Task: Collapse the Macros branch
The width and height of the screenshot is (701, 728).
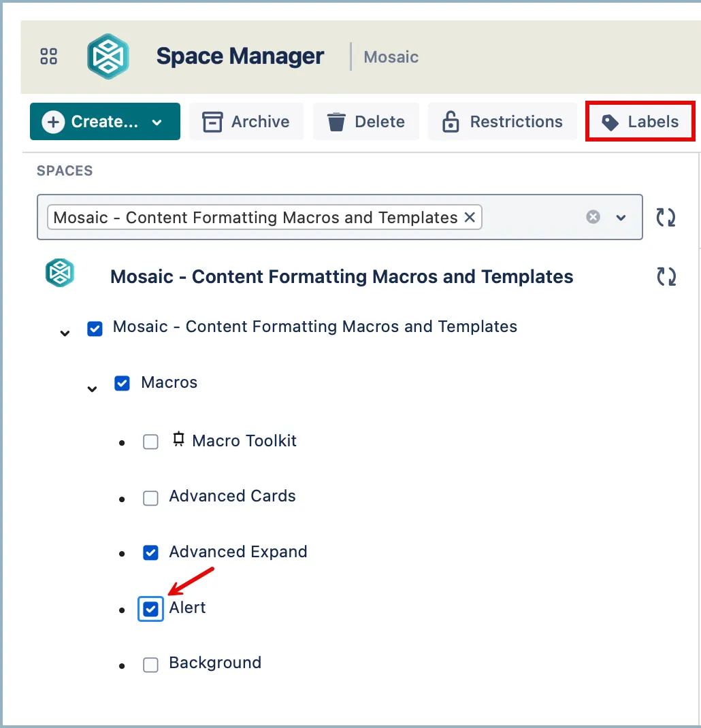Action: 93,388
